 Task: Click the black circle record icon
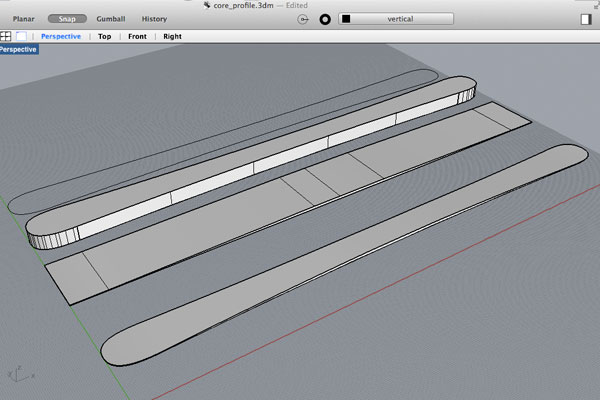tap(325, 19)
